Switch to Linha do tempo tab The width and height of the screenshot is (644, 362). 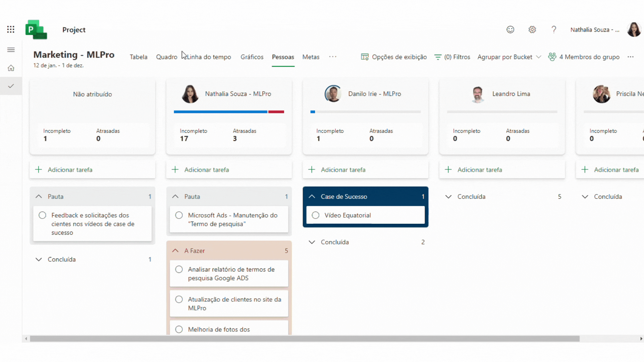(x=209, y=57)
